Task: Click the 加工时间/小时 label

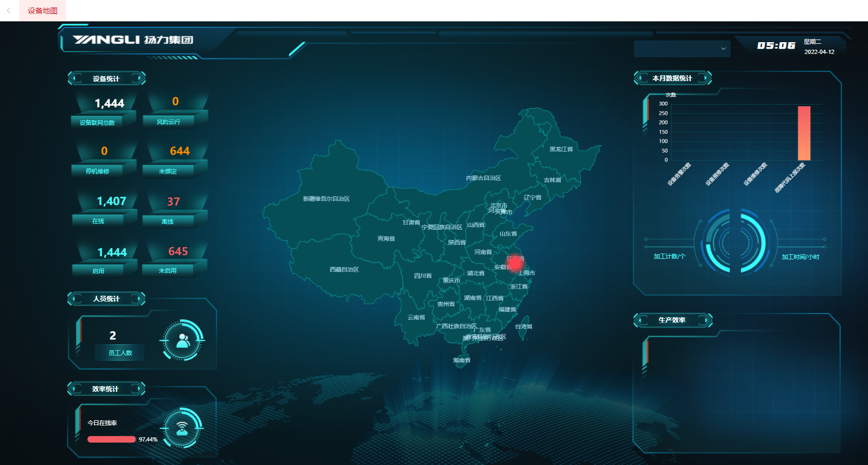Action: (x=800, y=257)
